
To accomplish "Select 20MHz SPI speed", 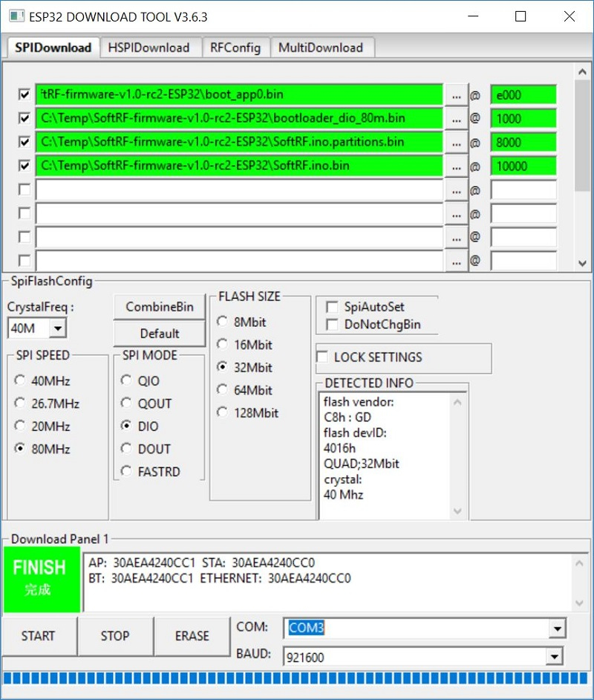I will pyautogui.click(x=19, y=426).
